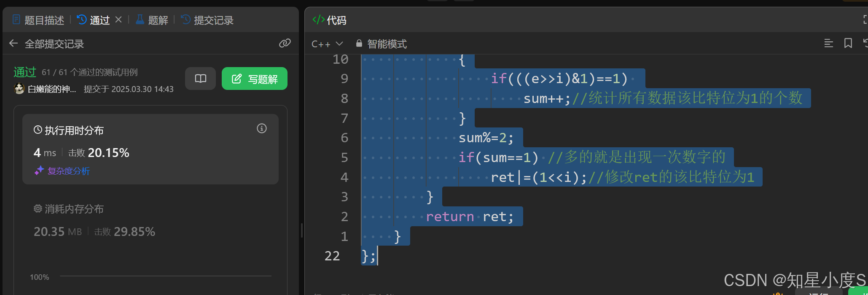Viewport: 868px width, 295px height.
Task: Click the sum++; code line
Action: tap(547, 98)
